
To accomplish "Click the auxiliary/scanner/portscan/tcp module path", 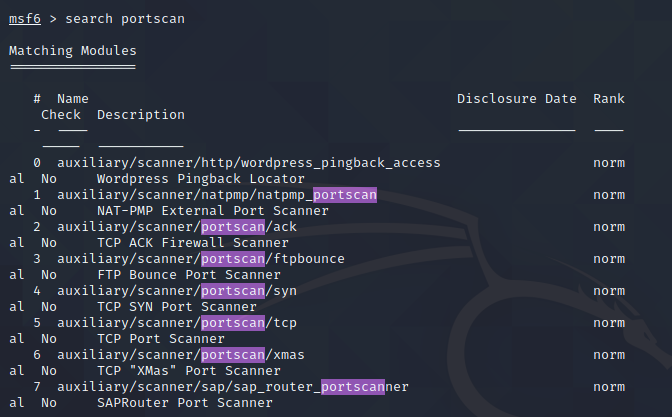I will [x=177, y=323].
